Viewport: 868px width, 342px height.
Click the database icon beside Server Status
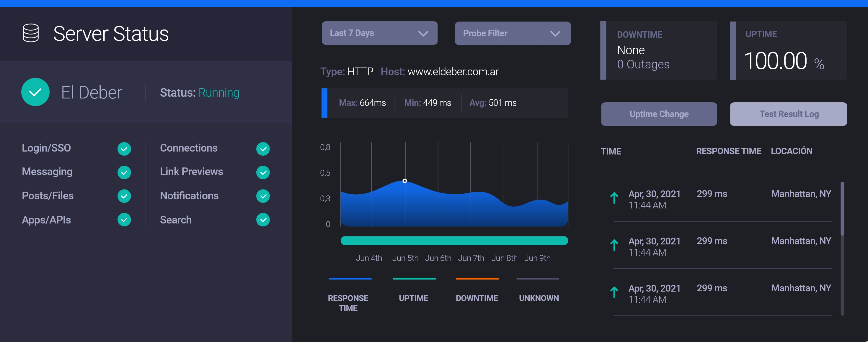click(31, 33)
